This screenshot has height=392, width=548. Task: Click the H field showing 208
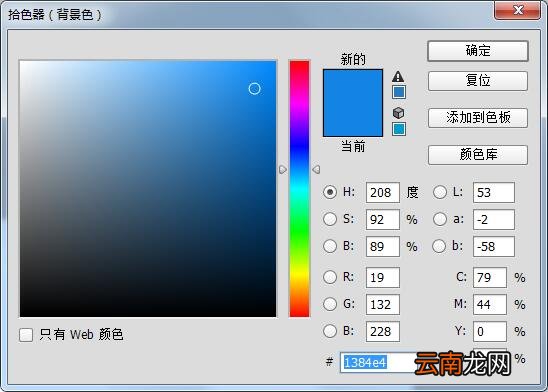point(383,193)
